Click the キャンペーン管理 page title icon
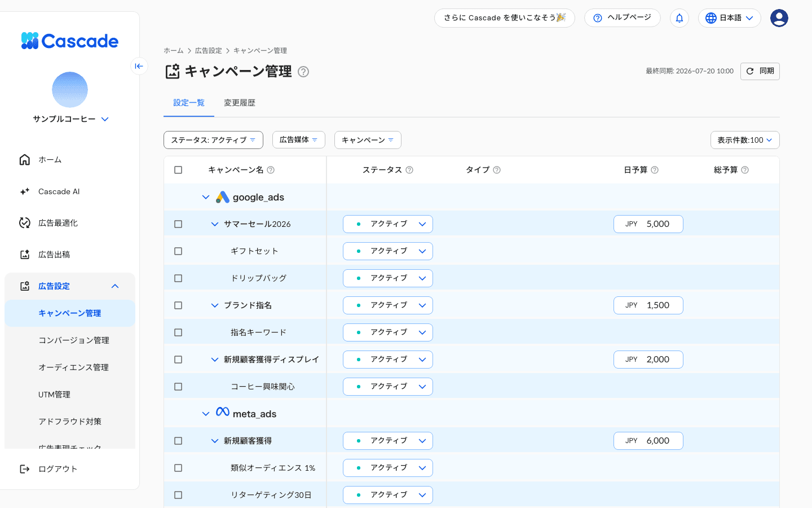This screenshot has width=812, height=508. click(x=172, y=72)
